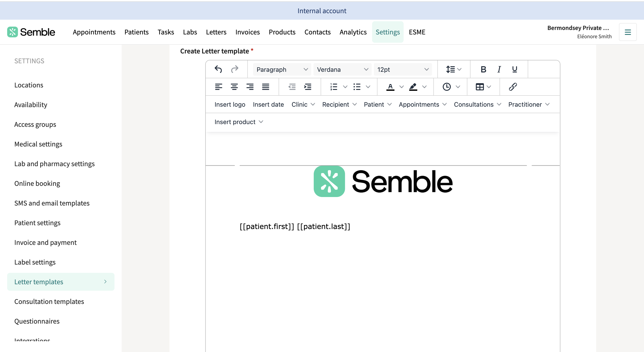Click the Semble logo in the header

31,32
